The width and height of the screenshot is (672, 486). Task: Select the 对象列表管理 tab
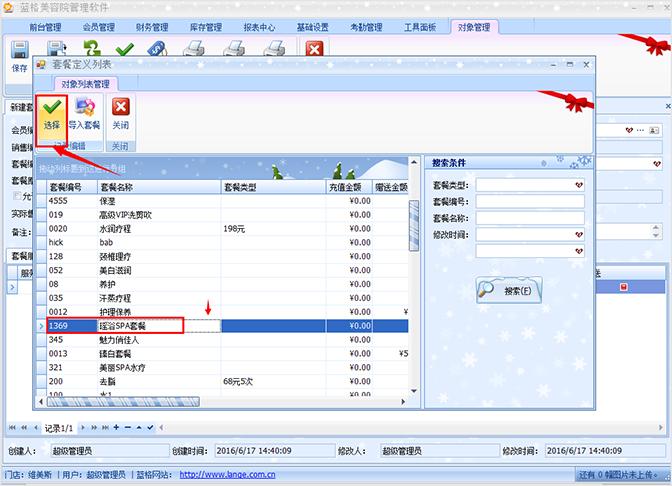pos(86,84)
